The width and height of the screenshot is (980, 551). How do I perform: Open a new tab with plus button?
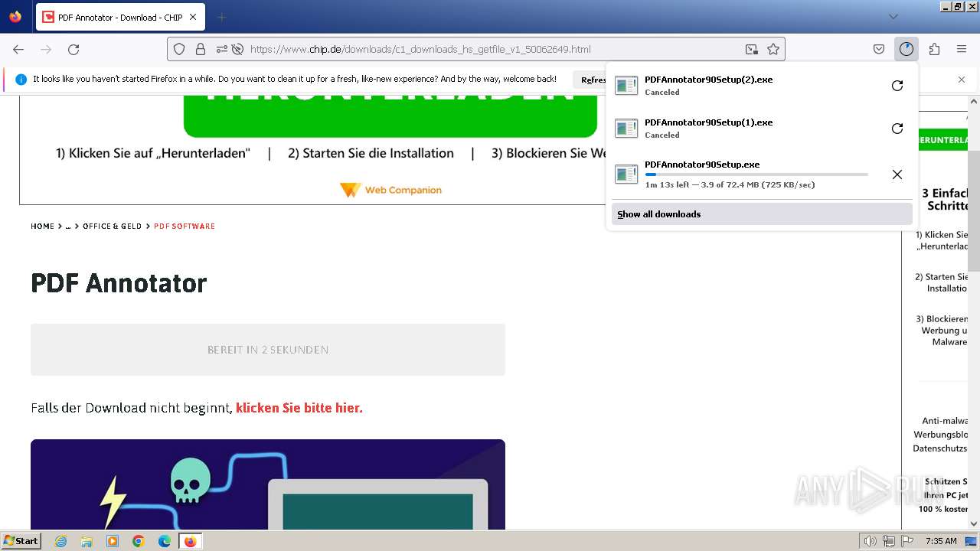[x=221, y=17]
